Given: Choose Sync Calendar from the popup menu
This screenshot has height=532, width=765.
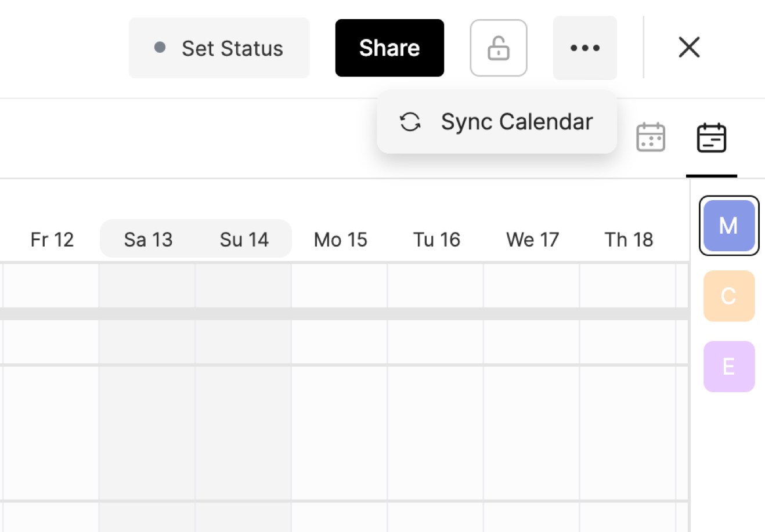Looking at the screenshot, I should [x=516, y=122].
